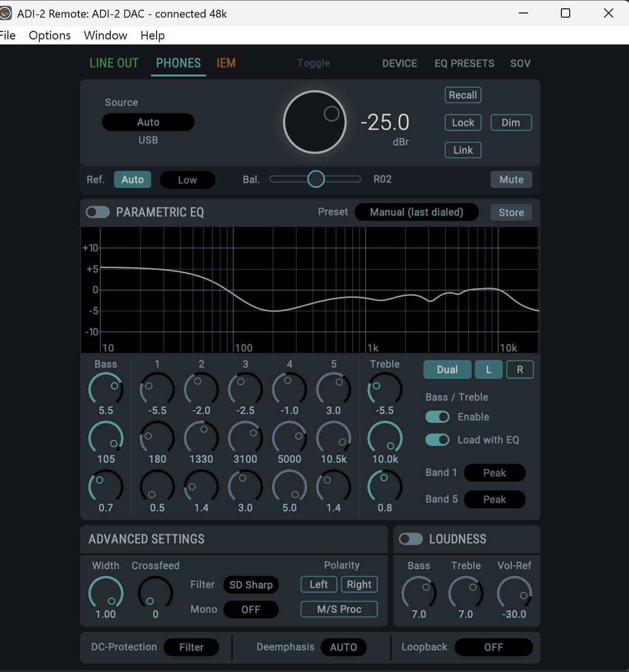
Task: Click the main volume knob
Action: pos(315,122)
